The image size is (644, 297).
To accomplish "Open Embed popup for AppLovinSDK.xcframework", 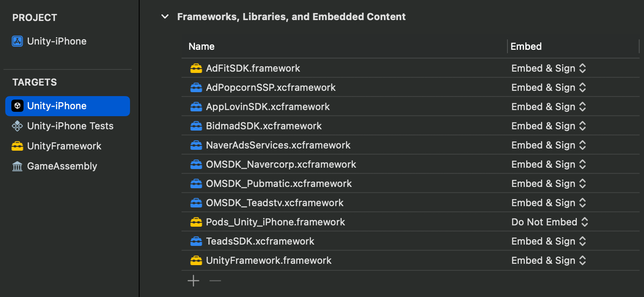I will click(x=548, y=107).
